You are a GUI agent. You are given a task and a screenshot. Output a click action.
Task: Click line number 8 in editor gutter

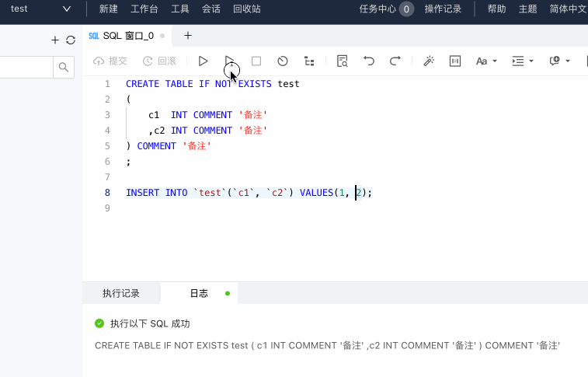[x=107, y=193]
